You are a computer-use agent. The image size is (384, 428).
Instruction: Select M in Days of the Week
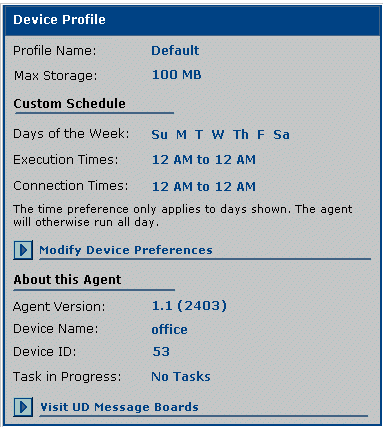181,135
